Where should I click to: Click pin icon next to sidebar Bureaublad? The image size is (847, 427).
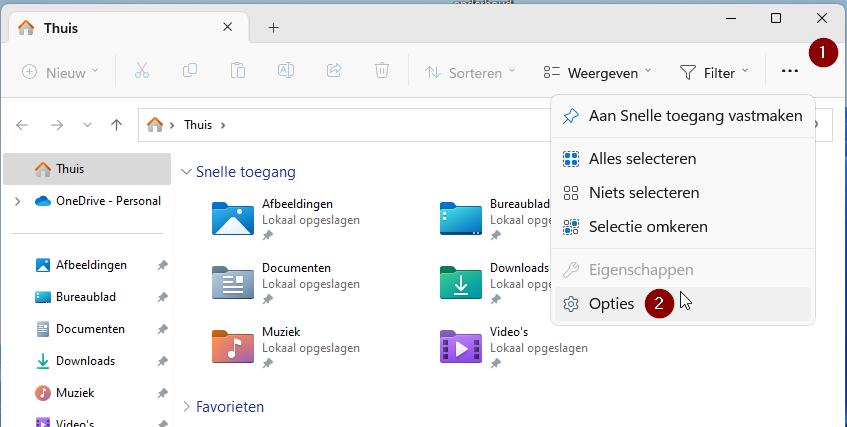pos(162,297)
